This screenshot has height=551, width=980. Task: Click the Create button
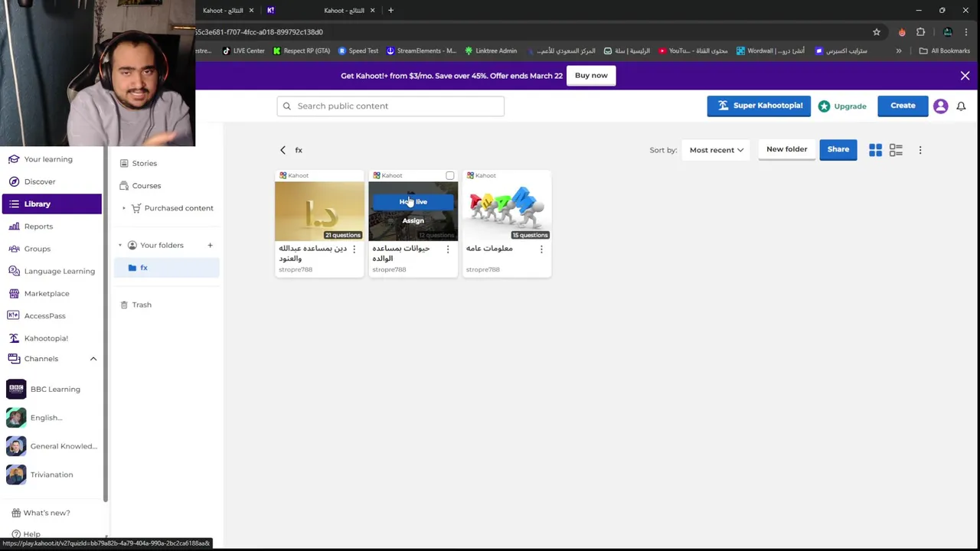pyautogui.click(x=903, y=106)
